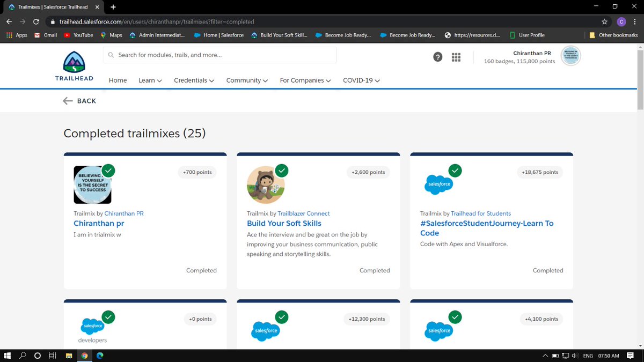The width and height of the screenshot is (644, 362).
Task: Click Salesforce cloud thumbnail on +18,675 card
Action: click(x=438, y=184)
